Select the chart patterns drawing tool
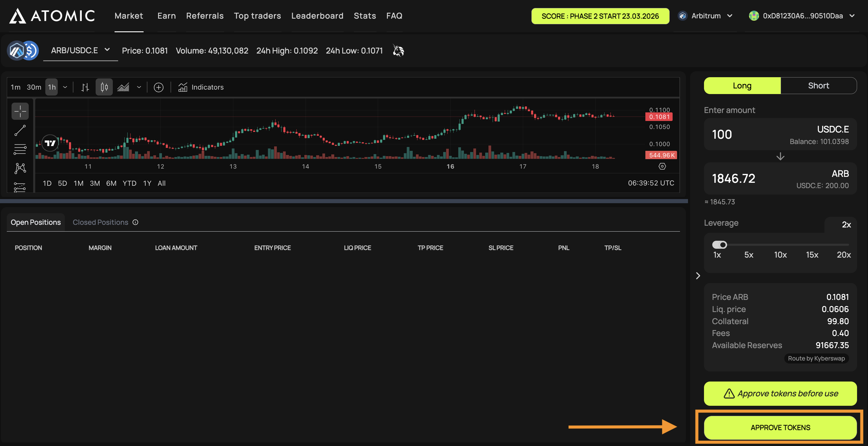Image resolution: width=868 pixels, height=446 pixels. (20, 168)
